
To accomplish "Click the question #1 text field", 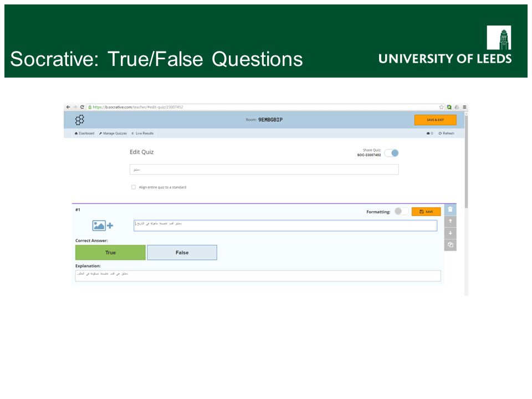I will point(285,226).
